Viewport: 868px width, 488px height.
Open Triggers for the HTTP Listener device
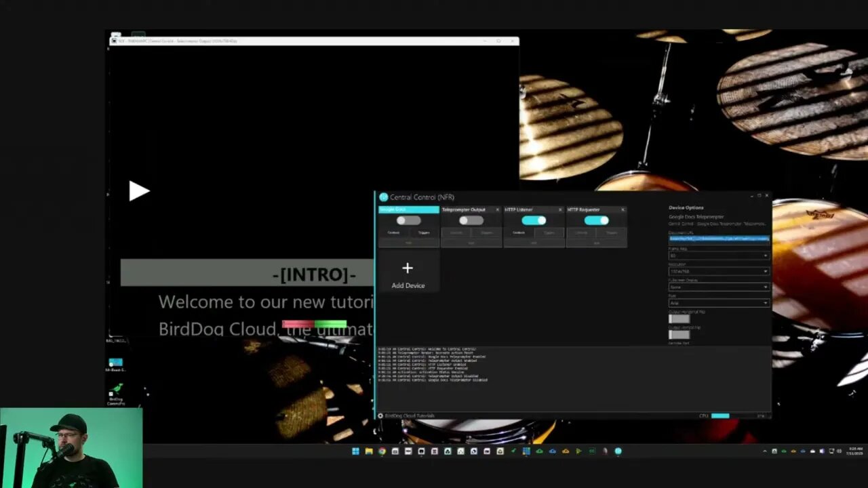549,232
